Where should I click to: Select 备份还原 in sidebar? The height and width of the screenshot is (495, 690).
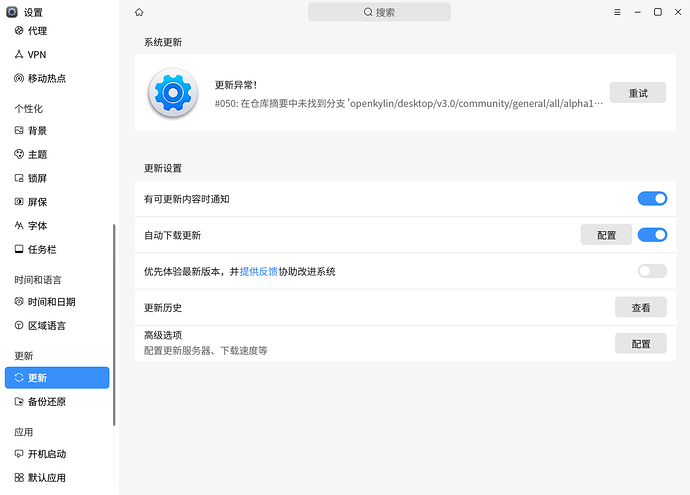[x=57, y=402]
